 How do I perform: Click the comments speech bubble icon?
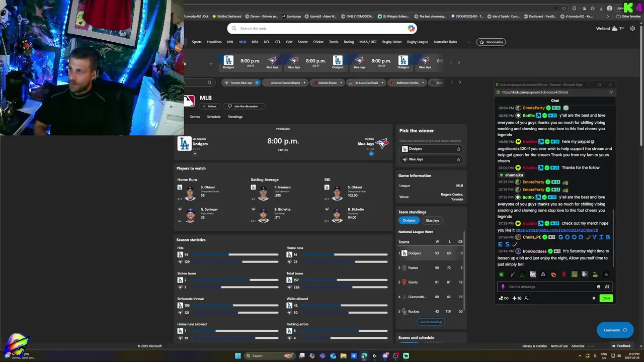(625, 330)
